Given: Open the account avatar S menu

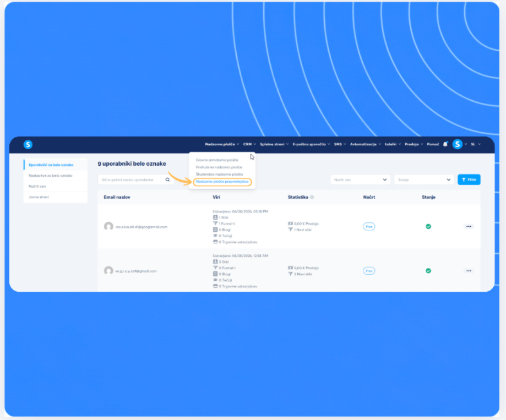Looking at the screenshot, I should [x=457, y=144].
